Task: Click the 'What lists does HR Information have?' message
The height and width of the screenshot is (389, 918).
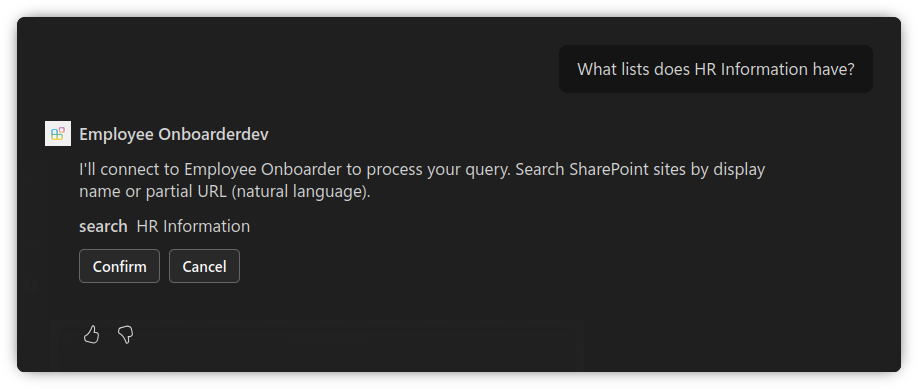Action: pos(715,69)
